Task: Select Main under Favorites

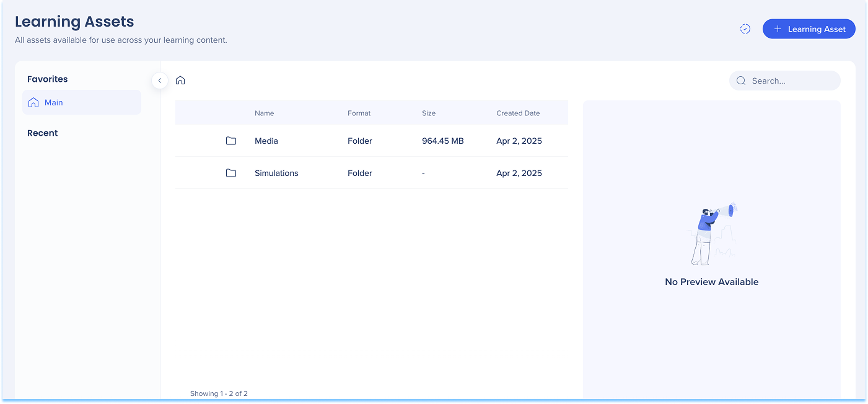Action: pyautogui.click(x=54, y=103)
